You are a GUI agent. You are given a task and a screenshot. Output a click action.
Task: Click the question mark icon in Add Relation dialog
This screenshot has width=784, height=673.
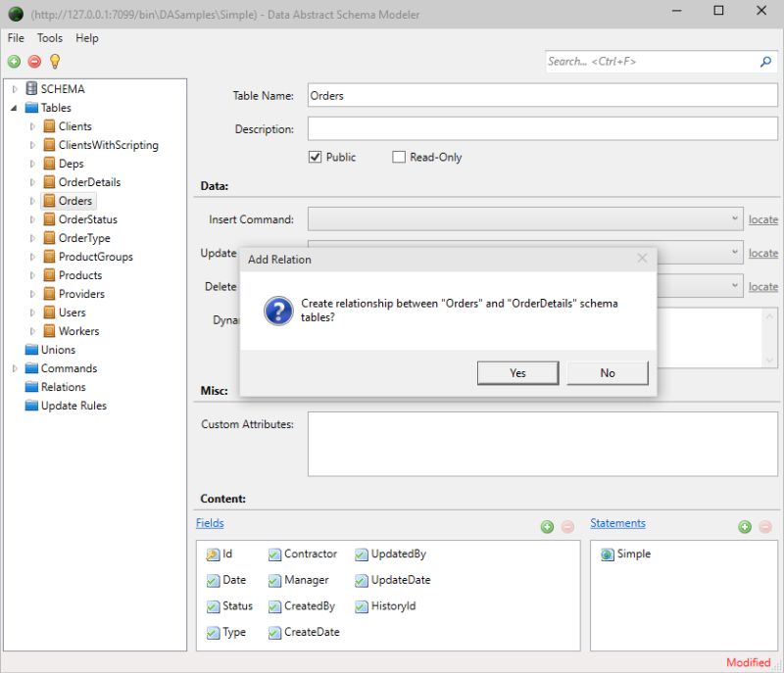tap(278, 311)
